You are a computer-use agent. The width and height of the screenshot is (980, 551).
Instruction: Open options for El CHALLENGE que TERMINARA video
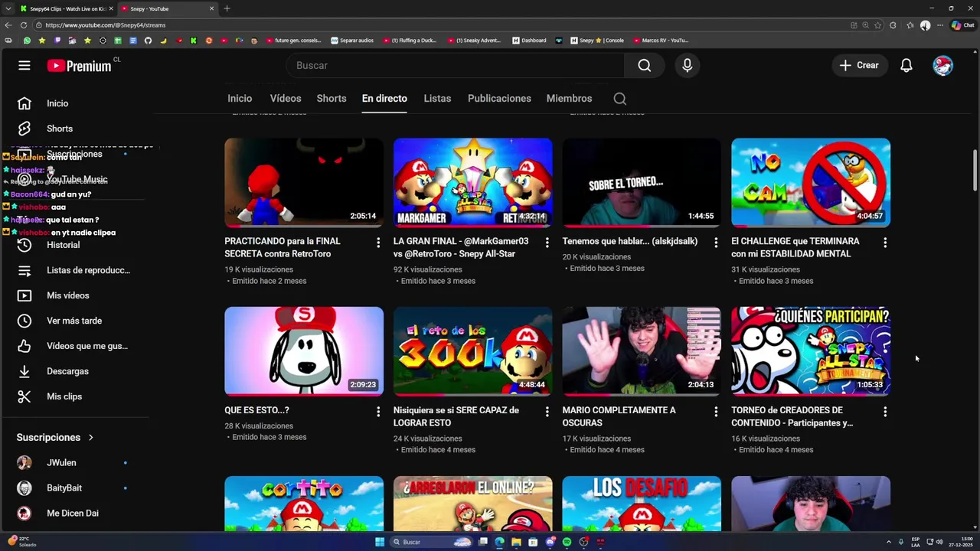885,243
